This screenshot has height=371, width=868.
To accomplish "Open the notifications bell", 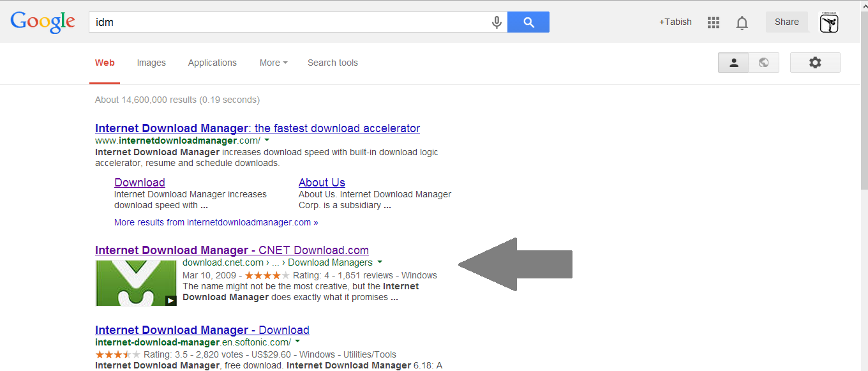I will pos(742,23).
